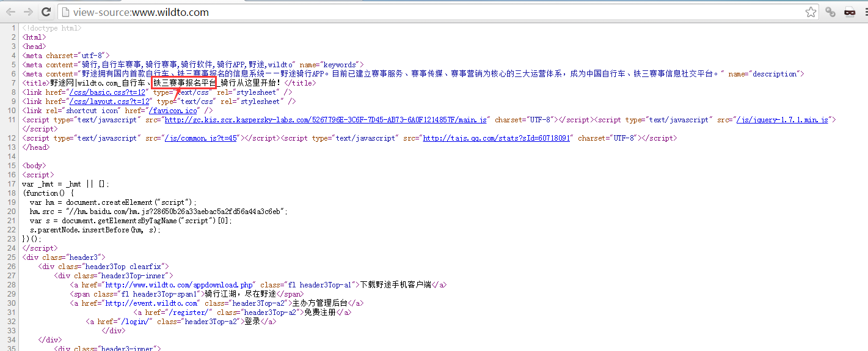The height and width of the screenshot is (351, 868).
Task: Open the chain-link extension icon
Action: (831, 12)
